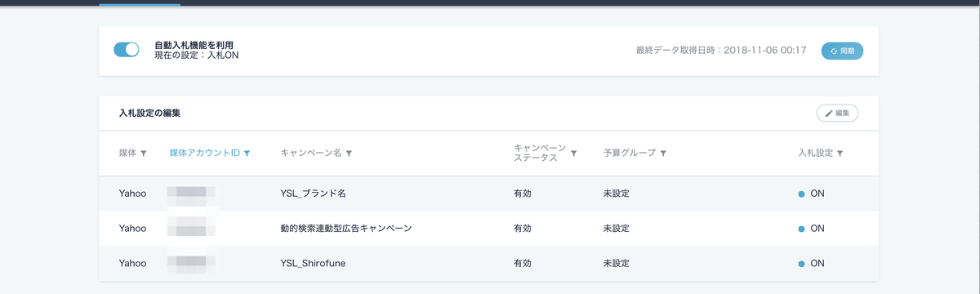Sort by 媒体アカウントID column header
The image size is (980, 294).
(x=205, y=153)
